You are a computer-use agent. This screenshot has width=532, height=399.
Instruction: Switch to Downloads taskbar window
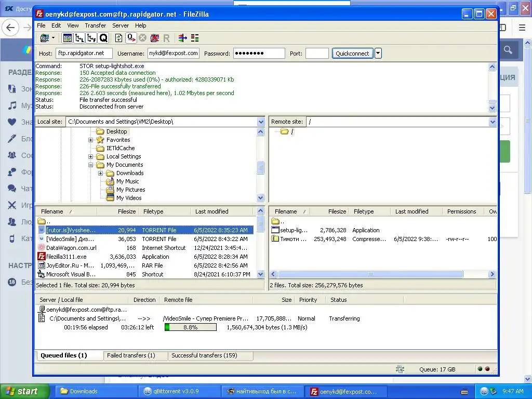coord(96,391)
